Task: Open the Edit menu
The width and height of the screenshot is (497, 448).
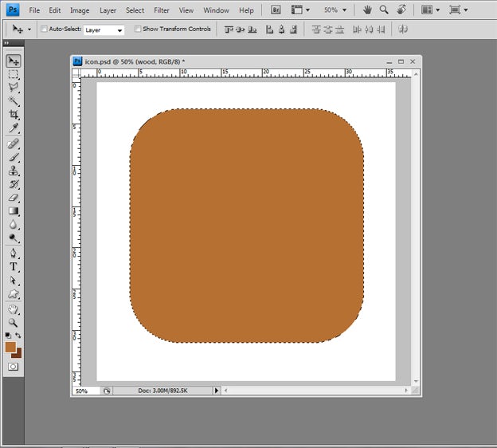Action: pyautogui.click(x=54, y=10)
